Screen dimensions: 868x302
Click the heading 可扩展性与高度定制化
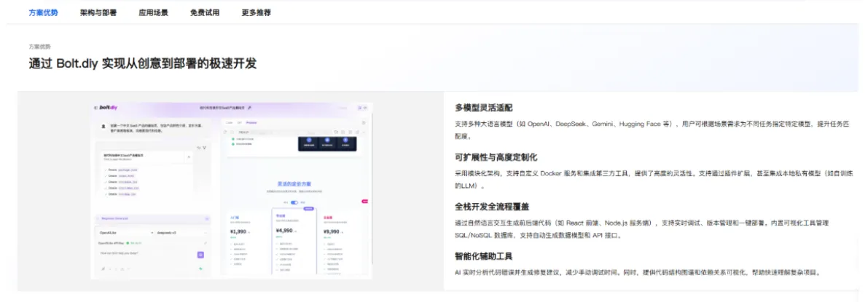[496, 157]
